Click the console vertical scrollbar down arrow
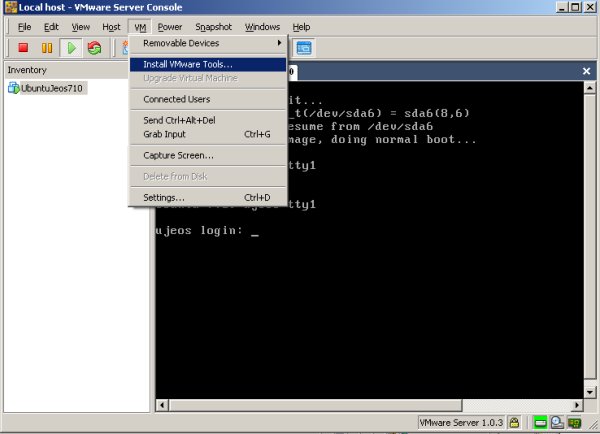This screenshot has height=434, width=600. tap(590, 392)
